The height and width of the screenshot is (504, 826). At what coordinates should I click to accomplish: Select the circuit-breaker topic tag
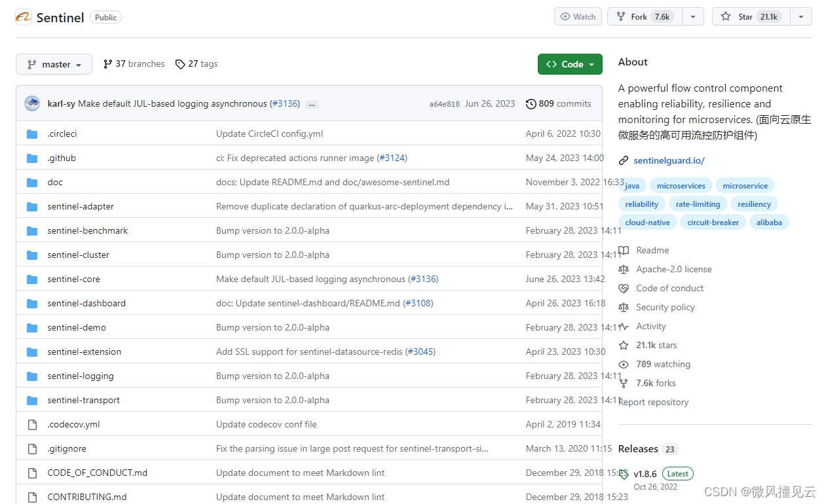(x=713, y=223)
